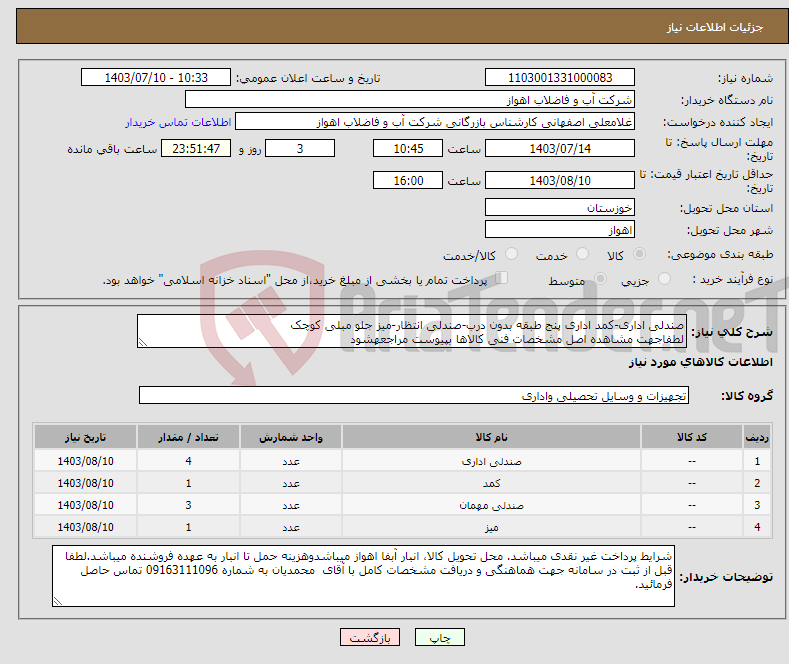Click the deadline time field 10:45
This screenshot has height=664, width=789.
click(x=408, y=148)
